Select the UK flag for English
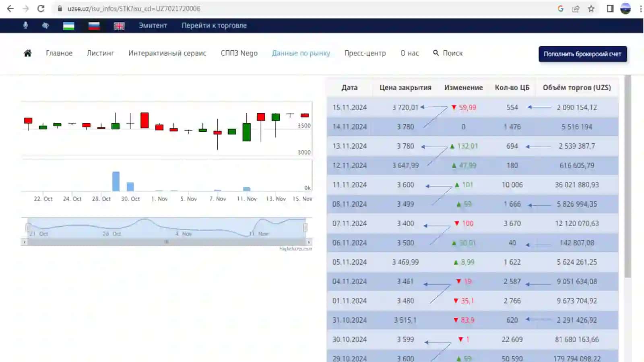This screenshot has width=644, height=362. [x=119, y=26]
